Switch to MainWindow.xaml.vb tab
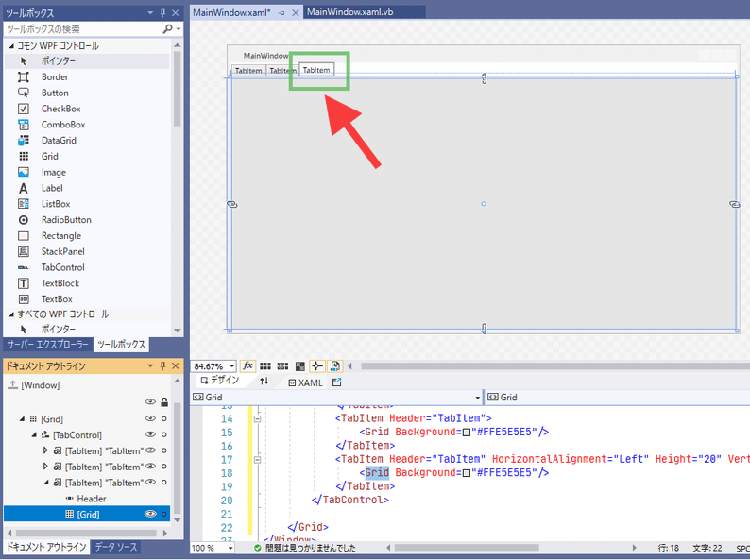Image resolution: width=750 pixels, height=560 pixels. click(x=349, y=11)
